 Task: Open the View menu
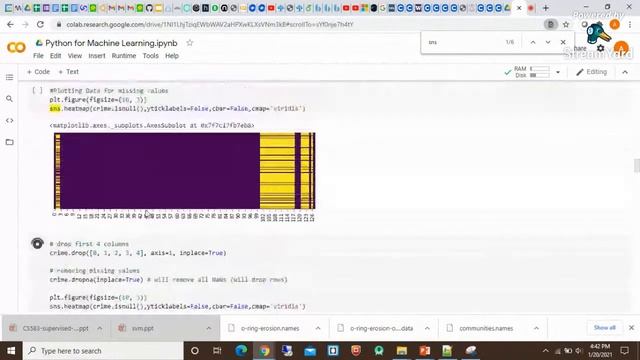[75, 56]
